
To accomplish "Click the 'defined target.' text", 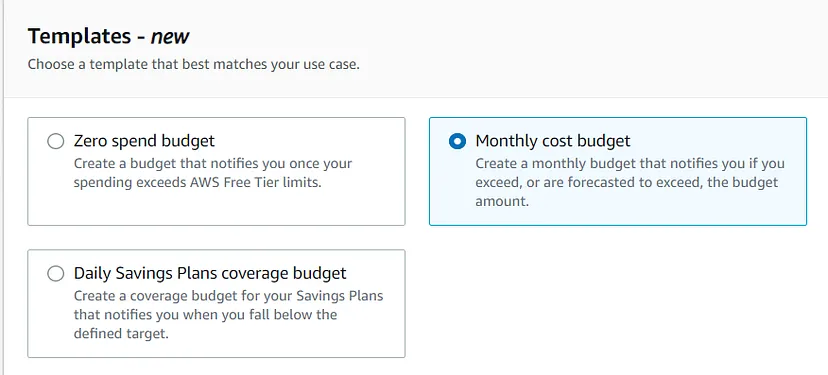I will (121, 334).
